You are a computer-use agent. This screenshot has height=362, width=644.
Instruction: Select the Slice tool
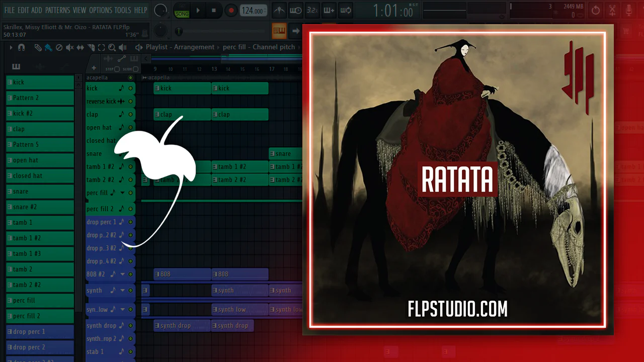91,47
